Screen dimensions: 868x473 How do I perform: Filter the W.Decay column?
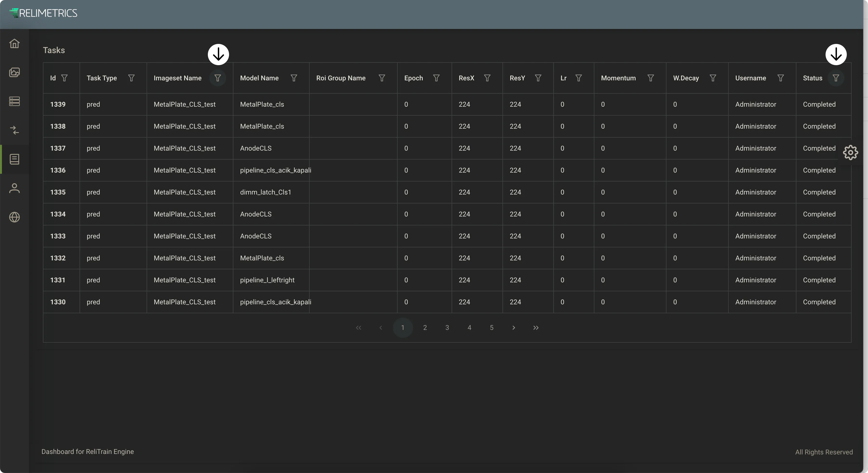coord(713,78)
